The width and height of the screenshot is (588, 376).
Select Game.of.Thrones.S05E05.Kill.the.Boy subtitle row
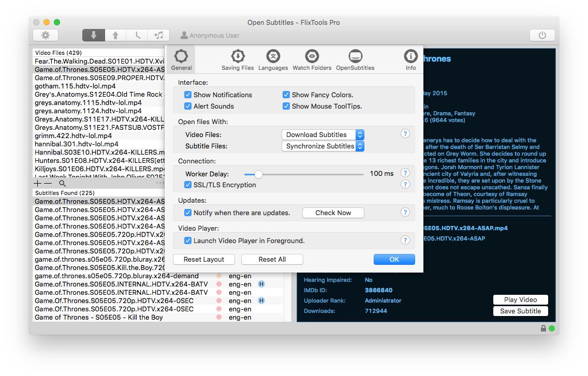(x=99, y=268)
